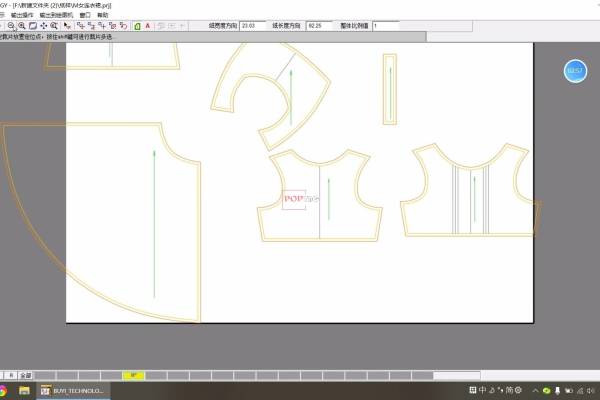Click the 全部 button in bottom bar
This screenshot has width=600, height=400.
click(26, 374)
